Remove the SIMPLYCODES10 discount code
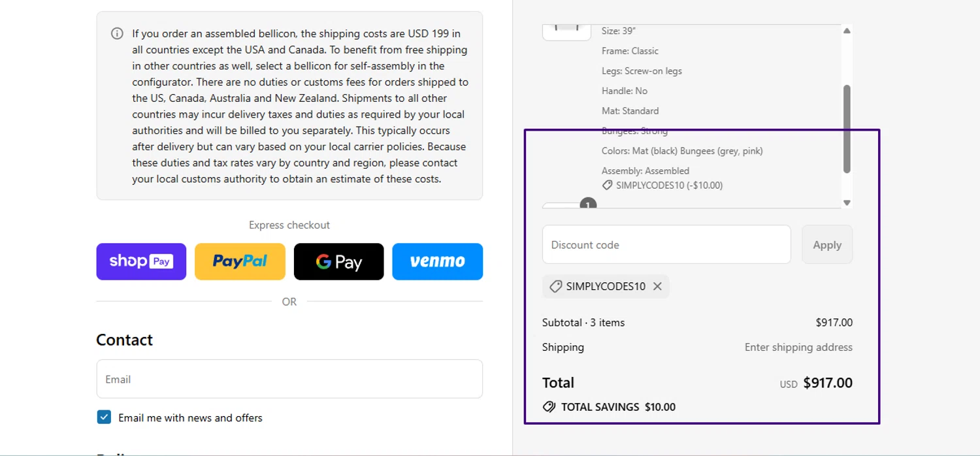Viewport: 980px width, 456px height. [x=657, y=286]
